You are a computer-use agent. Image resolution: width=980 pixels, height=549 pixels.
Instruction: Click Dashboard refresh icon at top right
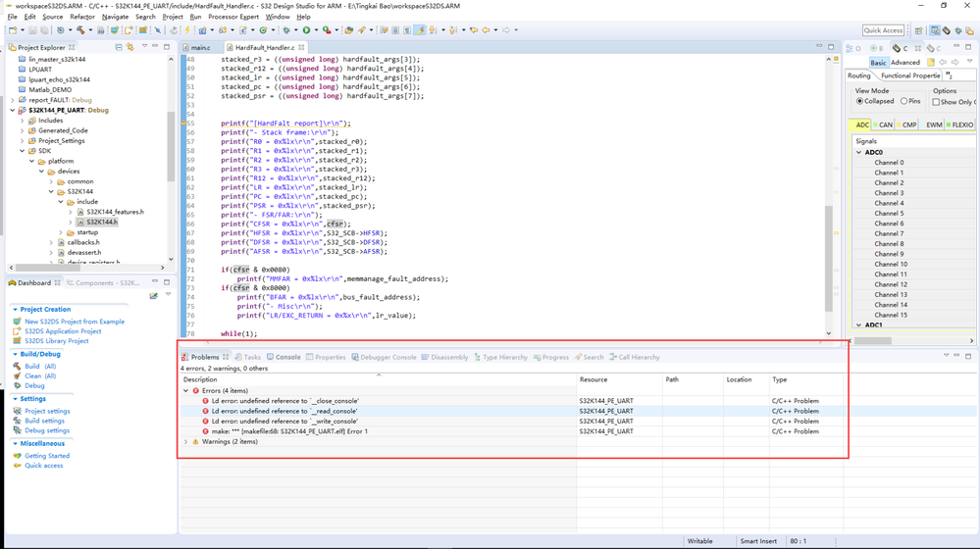pyautogui.click(x=154, y=295)
